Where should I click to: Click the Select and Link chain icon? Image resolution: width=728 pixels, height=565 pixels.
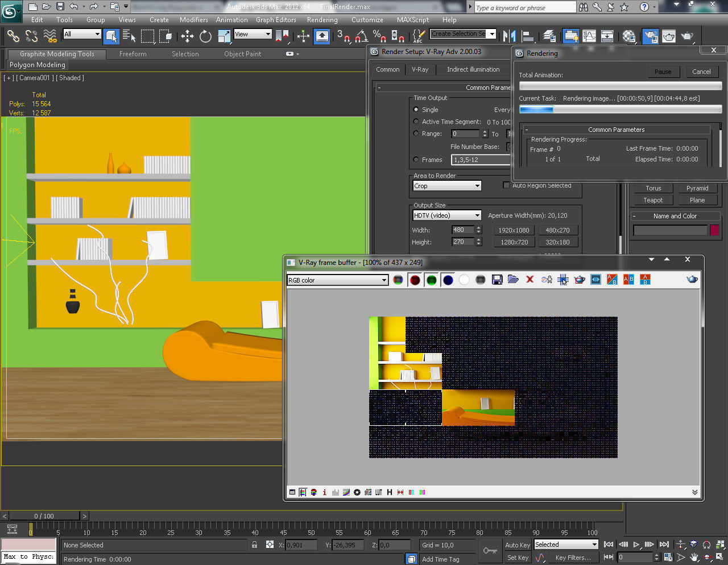click(13, 36)
